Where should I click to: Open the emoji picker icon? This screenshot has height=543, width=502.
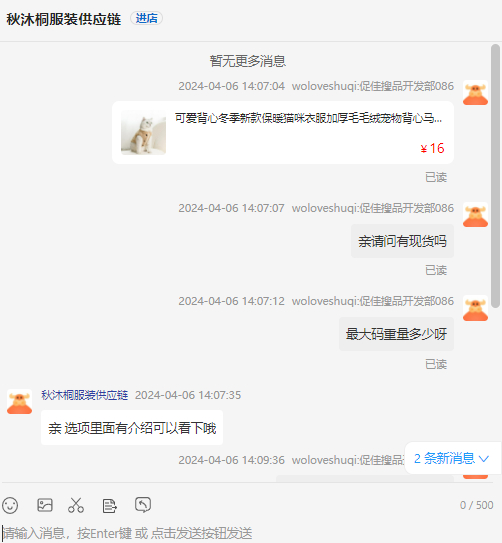(10, 505)
